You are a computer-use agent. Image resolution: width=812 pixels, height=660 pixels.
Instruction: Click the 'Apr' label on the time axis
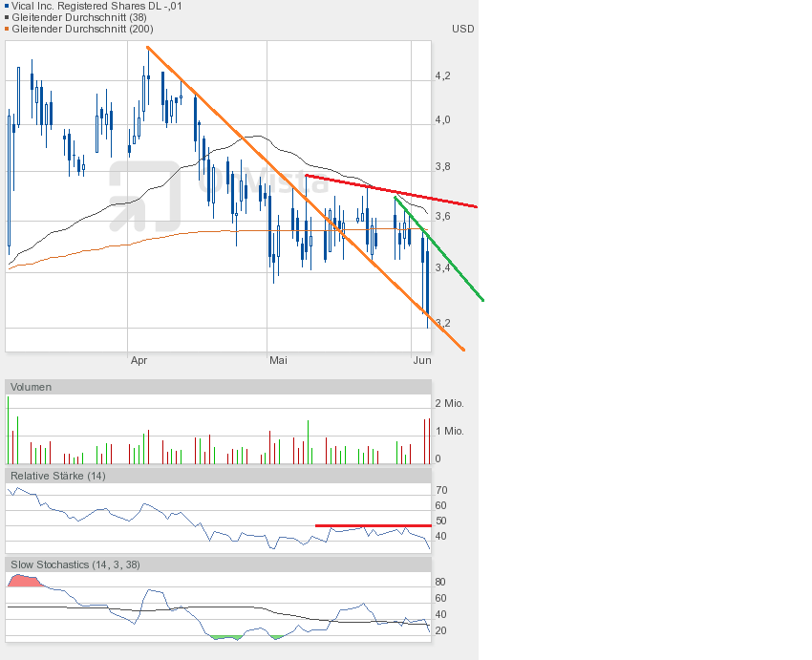coord(139,360)
